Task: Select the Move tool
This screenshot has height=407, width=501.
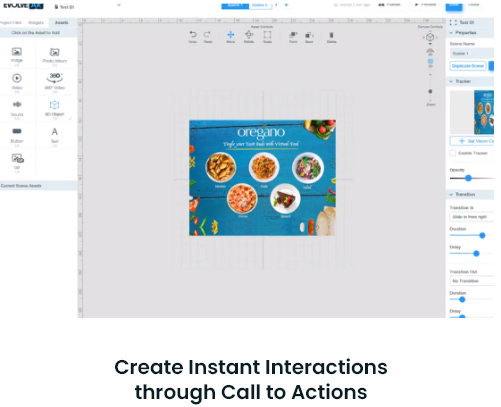Action: 231,36
